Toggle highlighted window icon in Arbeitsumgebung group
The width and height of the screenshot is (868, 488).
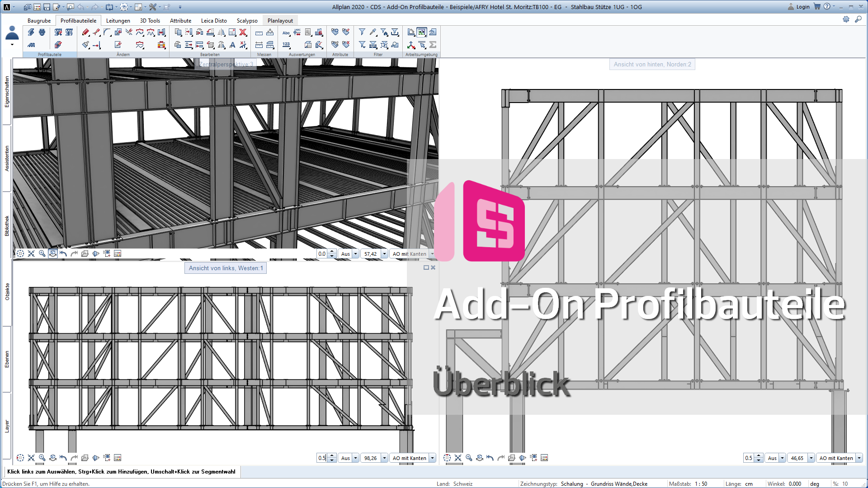[x=422, y=32]
